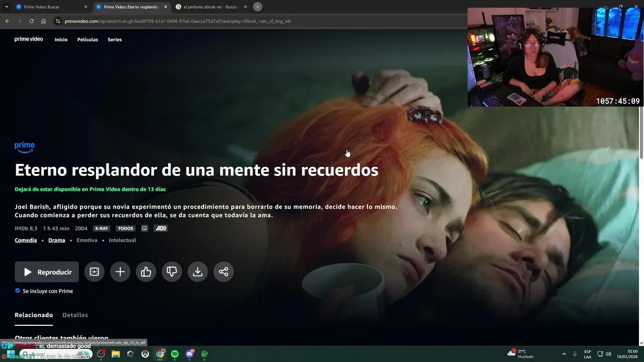Switch to the Detalles tab

click(x=75, y=315)
